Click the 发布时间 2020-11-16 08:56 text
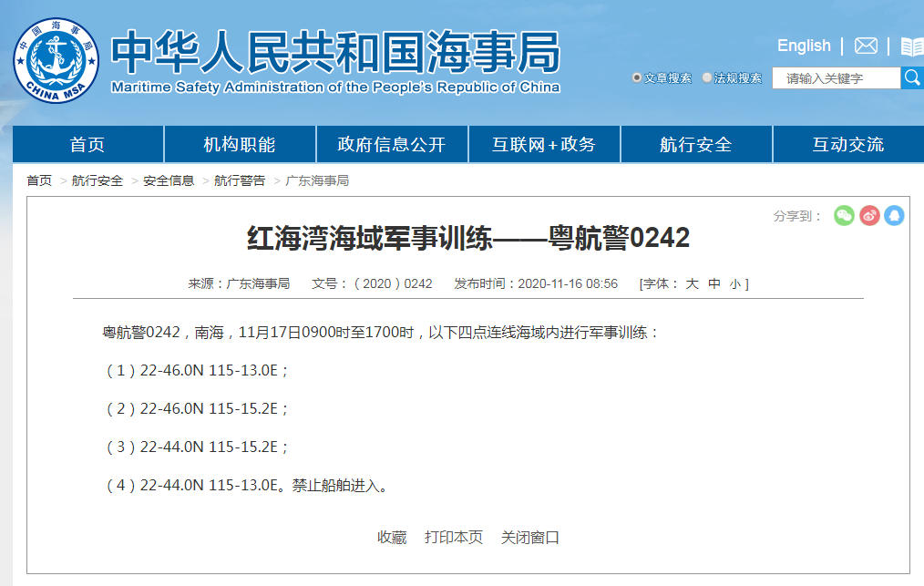The image size is (924, 586). tap(536, 283)
